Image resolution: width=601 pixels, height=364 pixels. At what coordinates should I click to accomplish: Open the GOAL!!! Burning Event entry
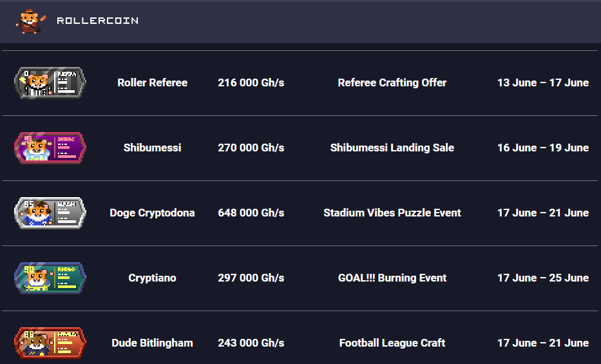[x=392, y=278]
